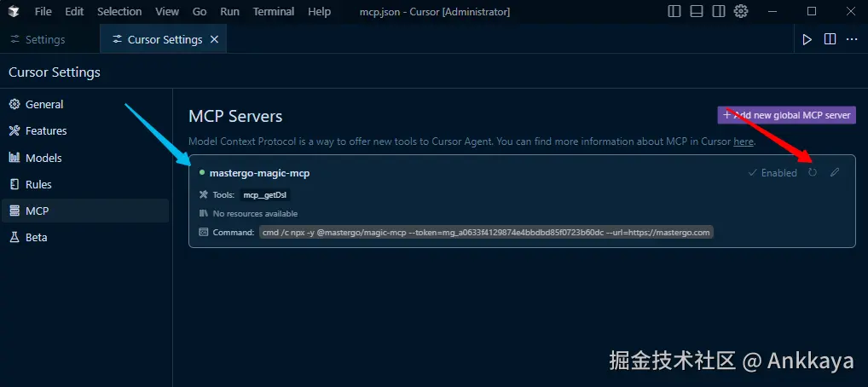Toggle secondary sidebar layout icon
This screenshot has height=387, width=868.
click(x=719, y=11)
